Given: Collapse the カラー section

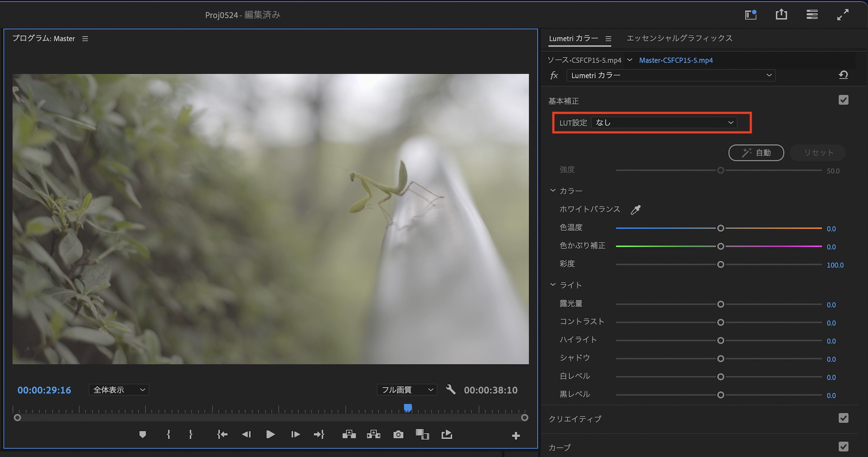Looking at the screenshot, I should 553,191.
